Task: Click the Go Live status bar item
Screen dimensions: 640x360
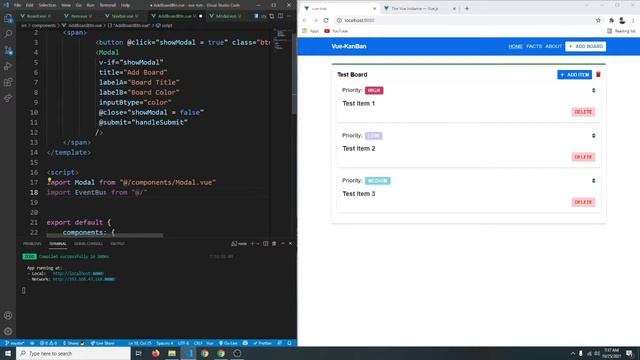Action: [x=228, y=343]
